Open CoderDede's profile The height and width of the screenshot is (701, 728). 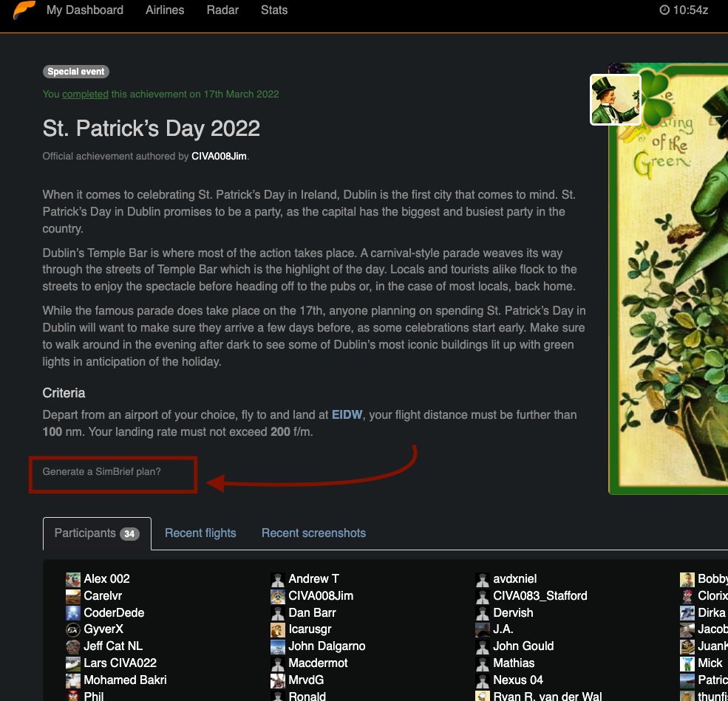click(115, 613)
